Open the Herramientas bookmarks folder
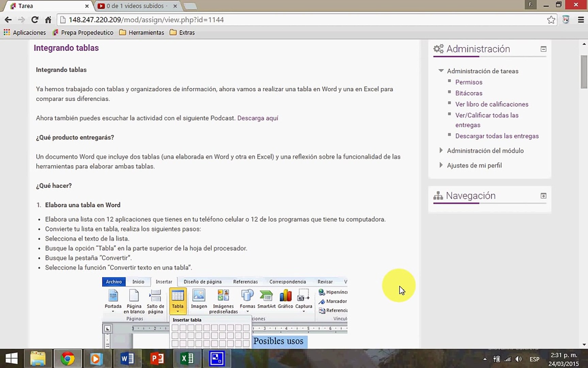The image size is (588, 368). pyautogui.click(x=142, y=32)
